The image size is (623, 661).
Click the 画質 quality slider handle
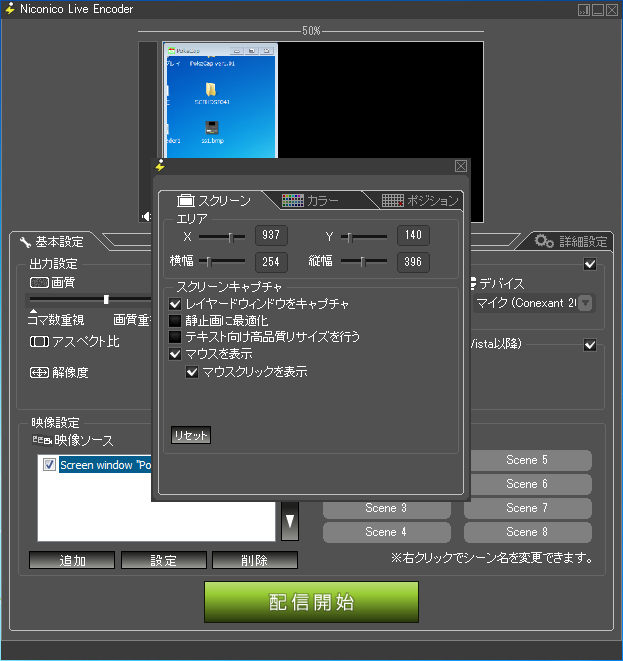[106, 299]
